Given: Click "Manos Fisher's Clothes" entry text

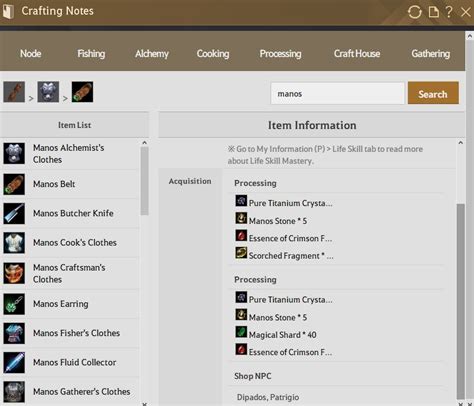Looking at the screenshot, I should [76, 333].
